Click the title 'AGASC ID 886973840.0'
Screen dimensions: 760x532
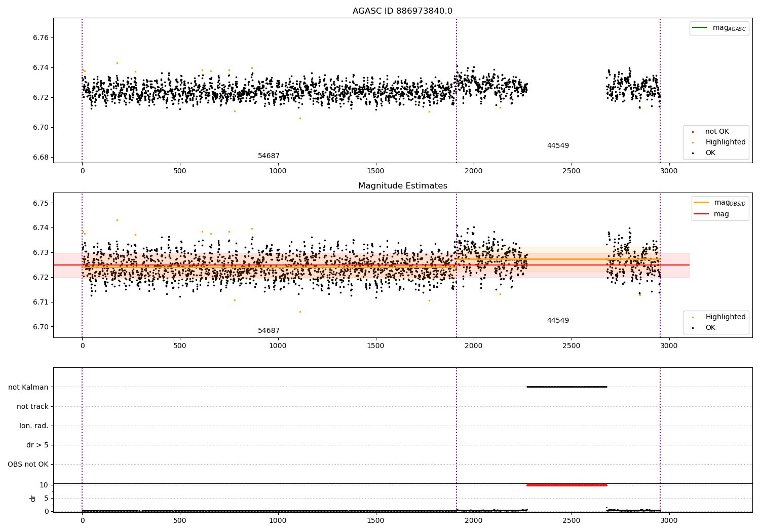click(x=402, y=11)
